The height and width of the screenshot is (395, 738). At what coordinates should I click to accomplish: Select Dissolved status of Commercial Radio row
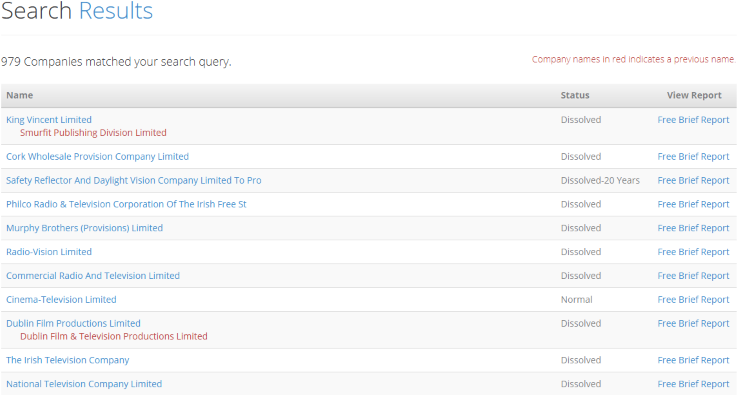[x=581, y=276]
